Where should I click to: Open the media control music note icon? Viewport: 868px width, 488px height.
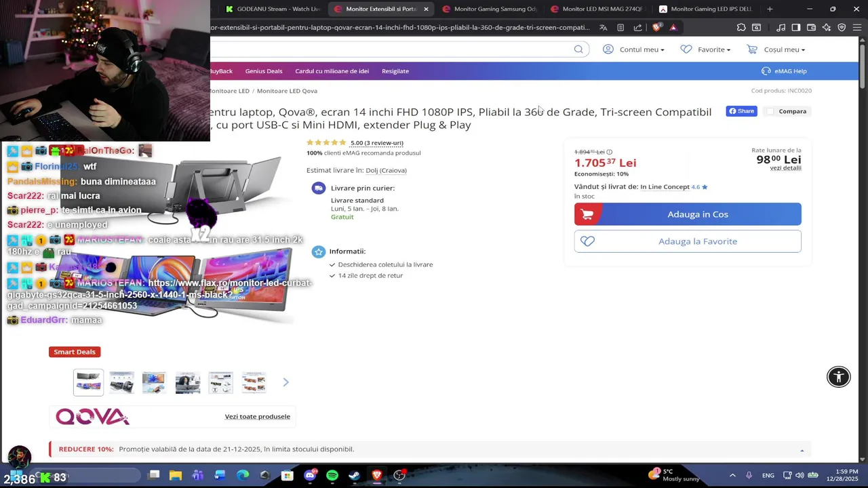point(781,28)
